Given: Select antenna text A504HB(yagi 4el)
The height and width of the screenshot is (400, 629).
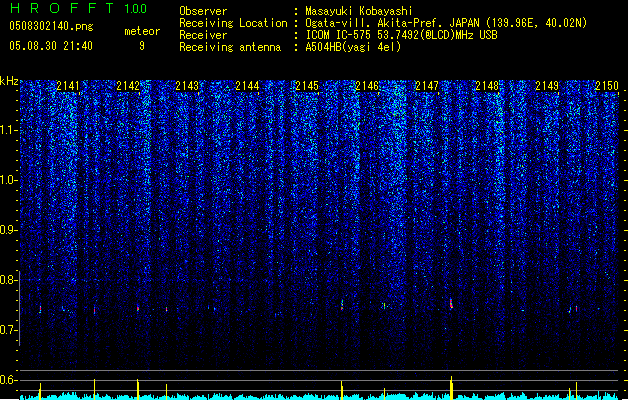Looking at the screenshot, I should pos(353,47).
